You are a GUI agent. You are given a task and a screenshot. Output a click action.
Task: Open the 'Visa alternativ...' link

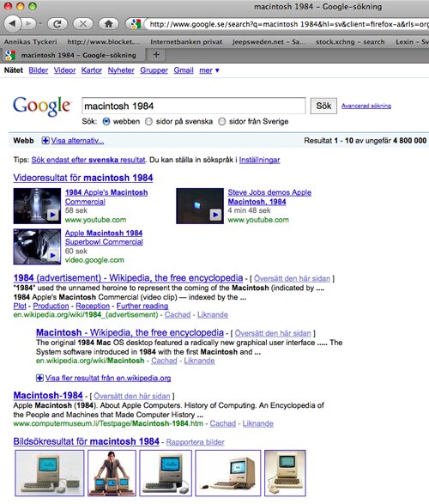coord(77,141)
